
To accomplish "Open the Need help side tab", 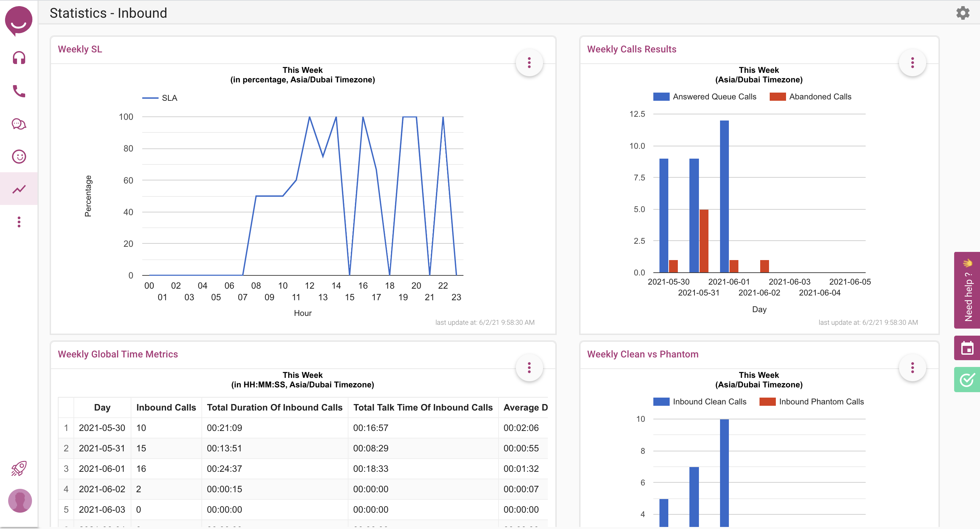I will (x=967, y=290).
